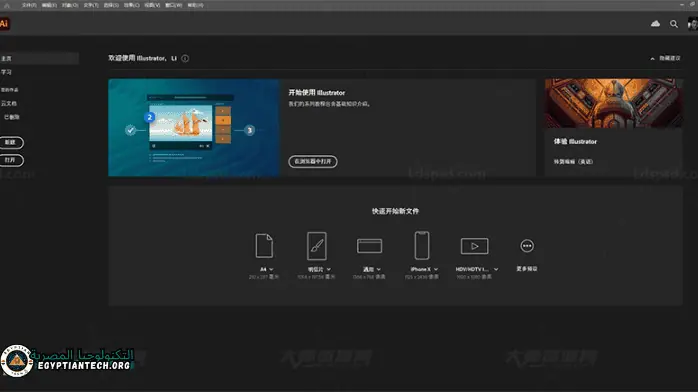Open the 选择(S) Select menu
Viewport: 698px width, 392px height.
coord(111,5)
